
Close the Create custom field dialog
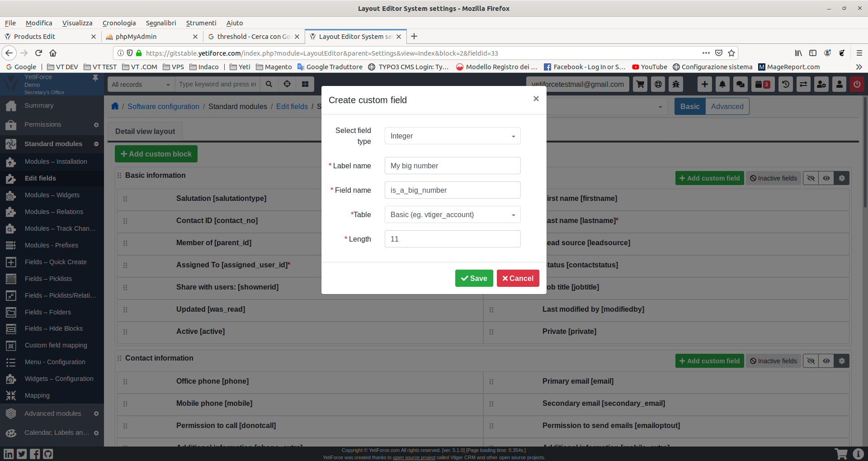[536, 99]
